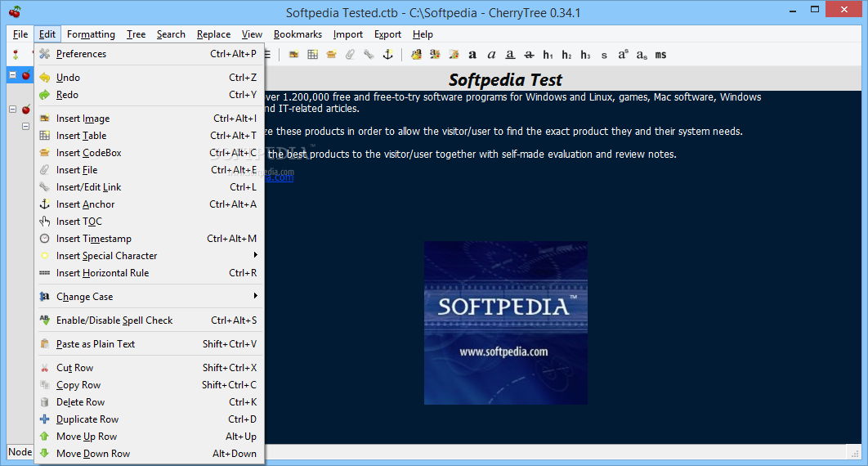The width and height of the screenshot is (868, 466).
Task: Collapse the nested child tree node
Action: [x=25, y=127]
